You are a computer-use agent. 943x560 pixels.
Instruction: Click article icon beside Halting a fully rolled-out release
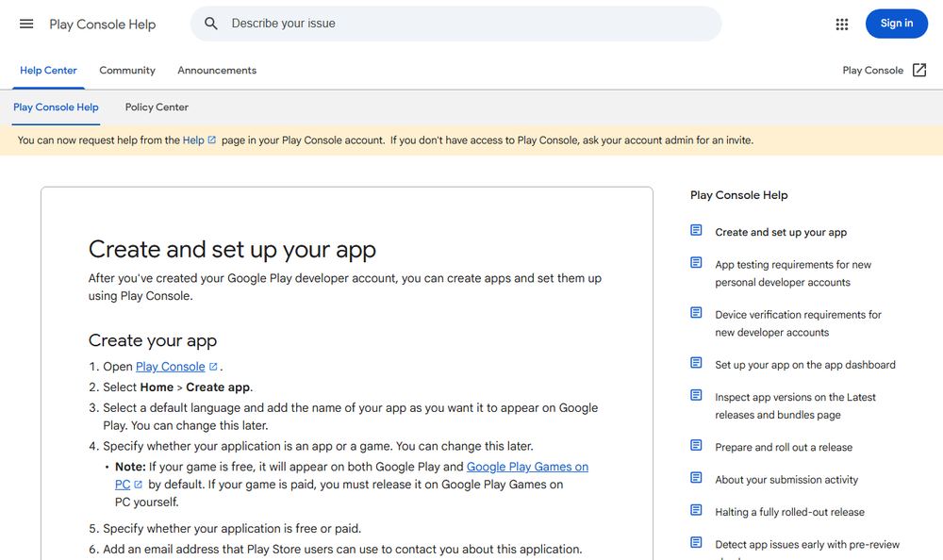[x=696, y=510]
